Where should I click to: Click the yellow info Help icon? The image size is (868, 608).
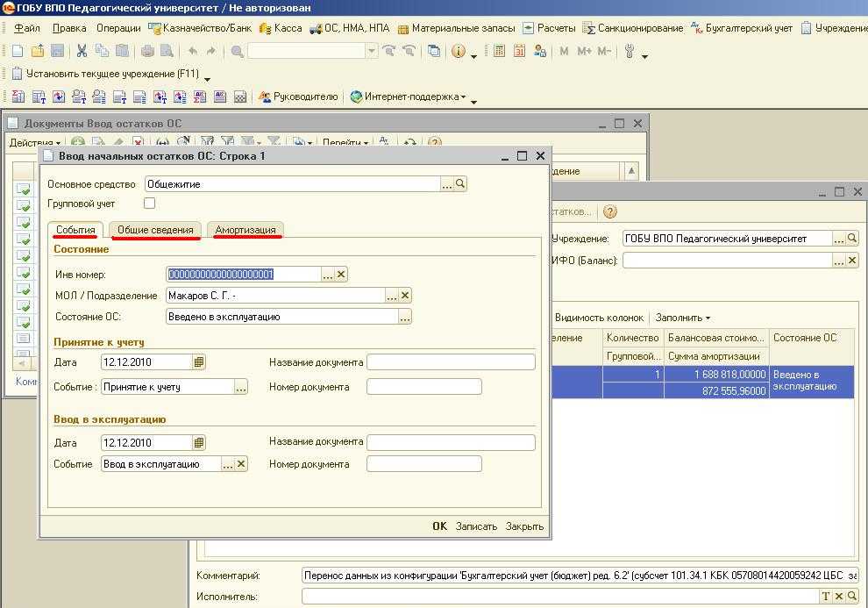click(459, 52)
